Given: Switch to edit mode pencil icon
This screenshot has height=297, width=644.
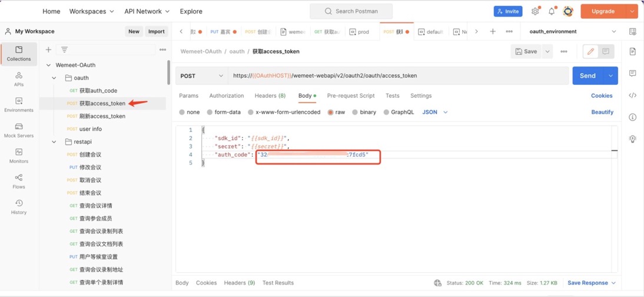Looking at the screenshot, I should [x=591, y=51].
